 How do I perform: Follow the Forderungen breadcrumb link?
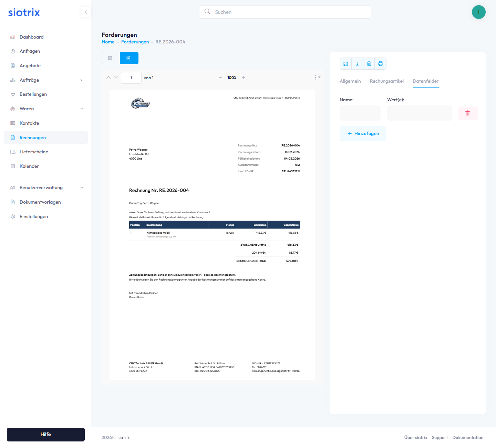[135, 42]
